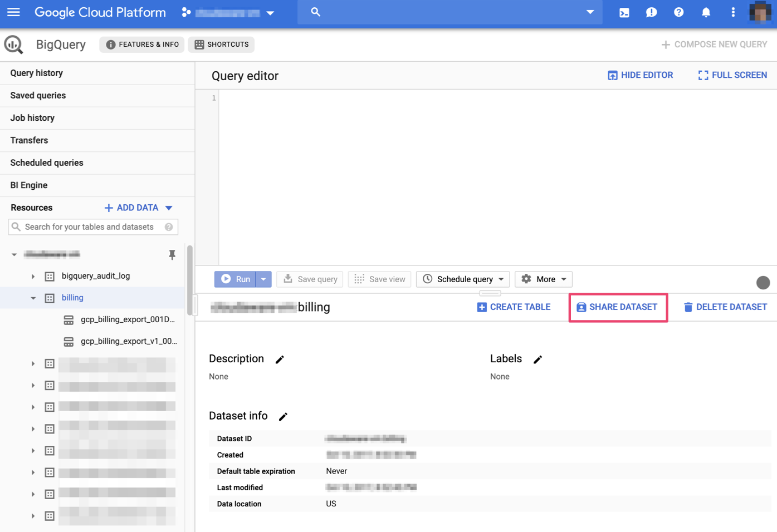Click the billing dataset grid icon

pyautogui.click(x=50, y=298)
